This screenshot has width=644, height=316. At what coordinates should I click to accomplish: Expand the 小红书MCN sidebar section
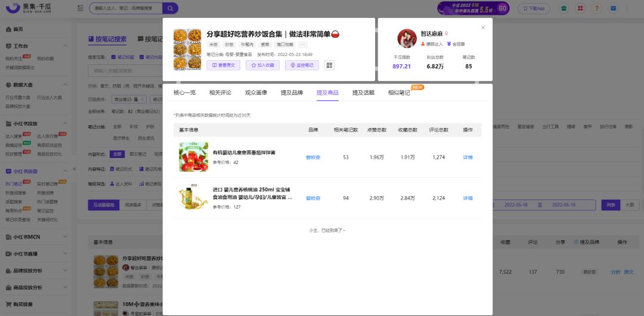pyautogui.click(x=66, y=237)
